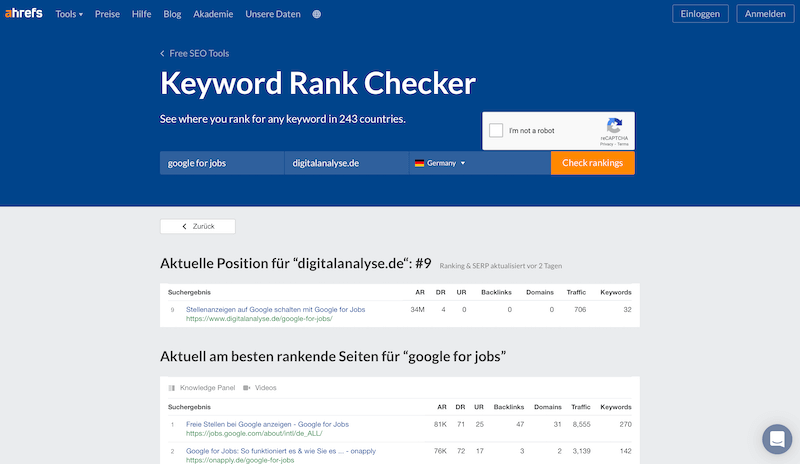Image resolution: width=800 pixels, height=464 pixels.
Task: Click the Einloggen button
Action: tap(700, 14)
